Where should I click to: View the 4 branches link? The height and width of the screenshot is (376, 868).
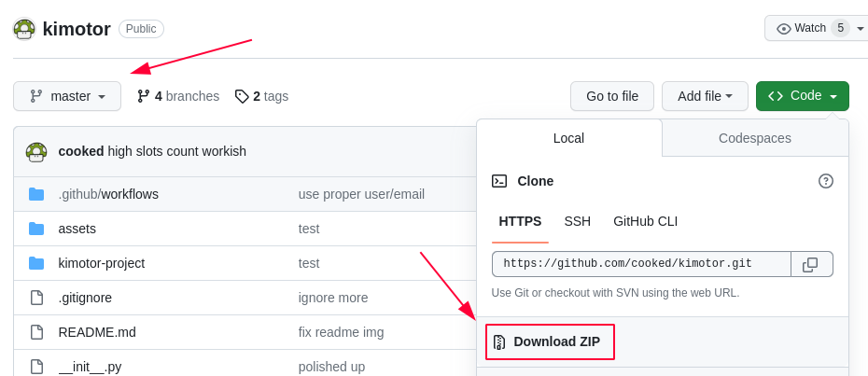(x=177, y=96)
